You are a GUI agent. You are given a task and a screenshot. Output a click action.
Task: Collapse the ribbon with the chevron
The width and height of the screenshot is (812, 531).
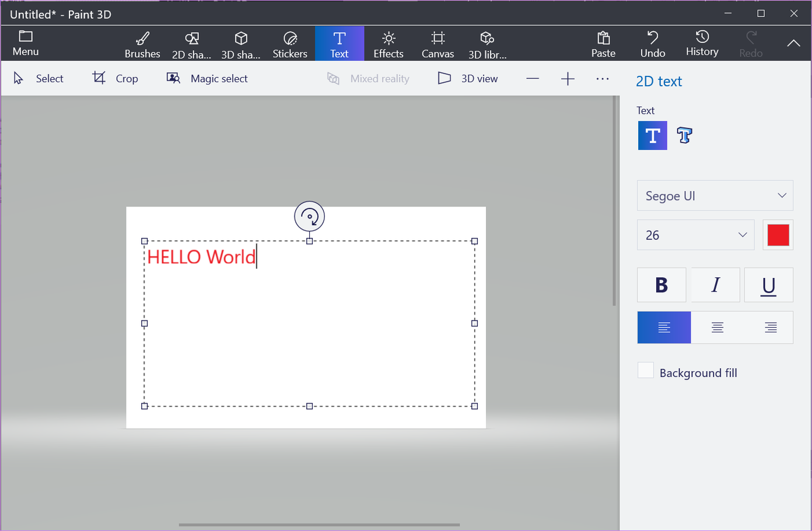tap(793, 43)
